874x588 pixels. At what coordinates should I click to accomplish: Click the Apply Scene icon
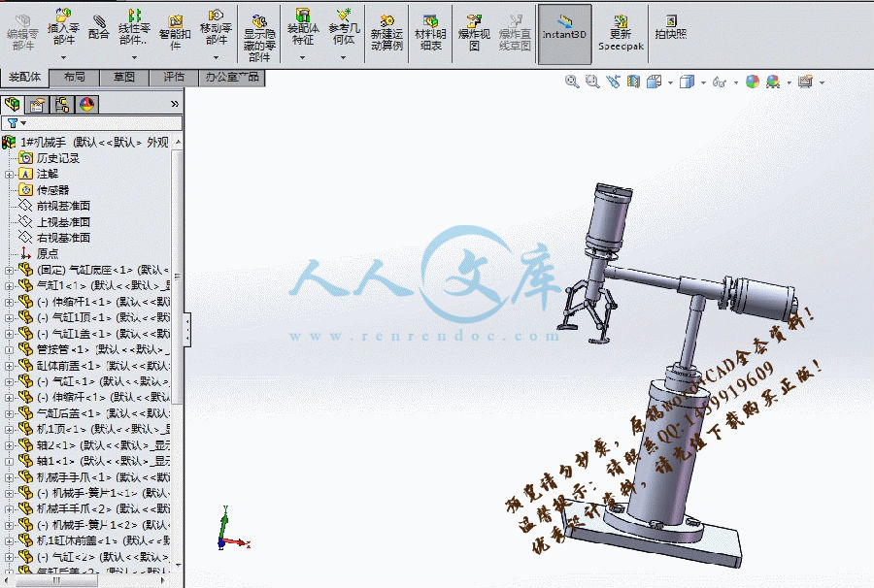pos(773,82)
